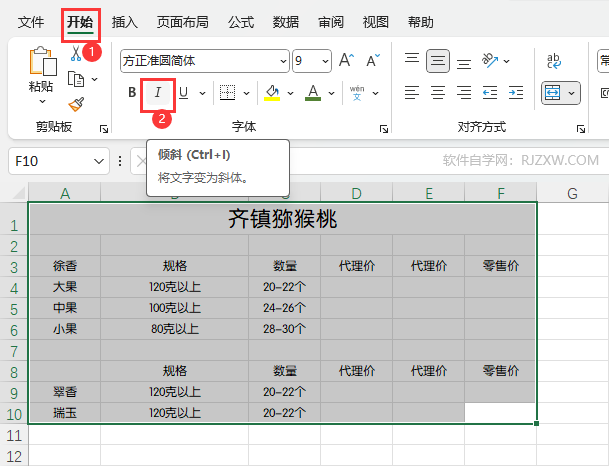
Task: Apply yellow fill color bucket
Action: point(272,92)
